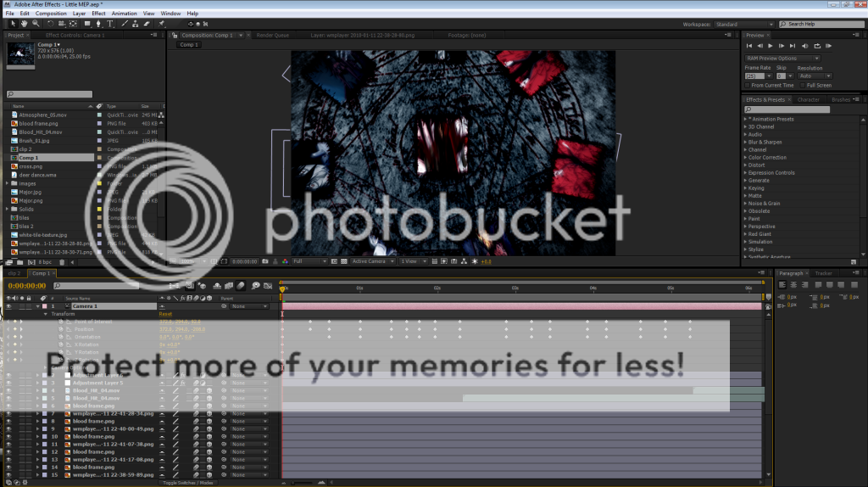Open RAM Preview Options dropdown
Screen dimensions: 868x487
[x=782, y=59]
